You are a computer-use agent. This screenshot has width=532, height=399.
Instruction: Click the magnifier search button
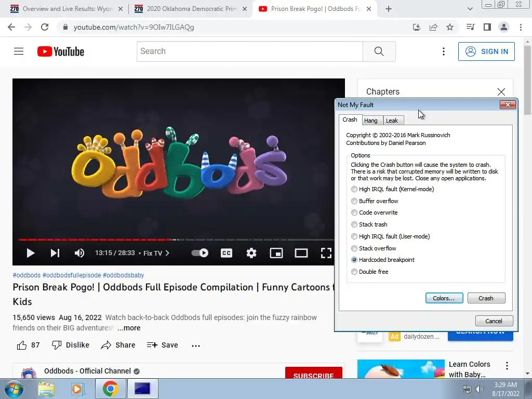point(379,51)
